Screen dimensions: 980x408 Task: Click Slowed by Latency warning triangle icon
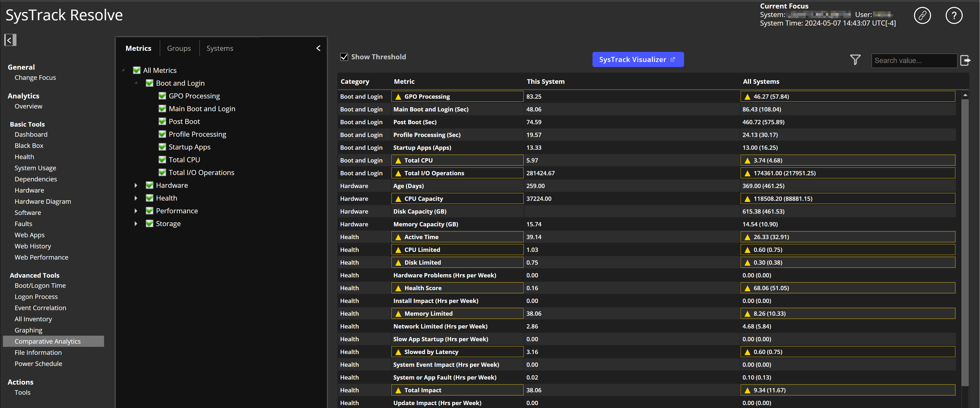pos(398,352)
